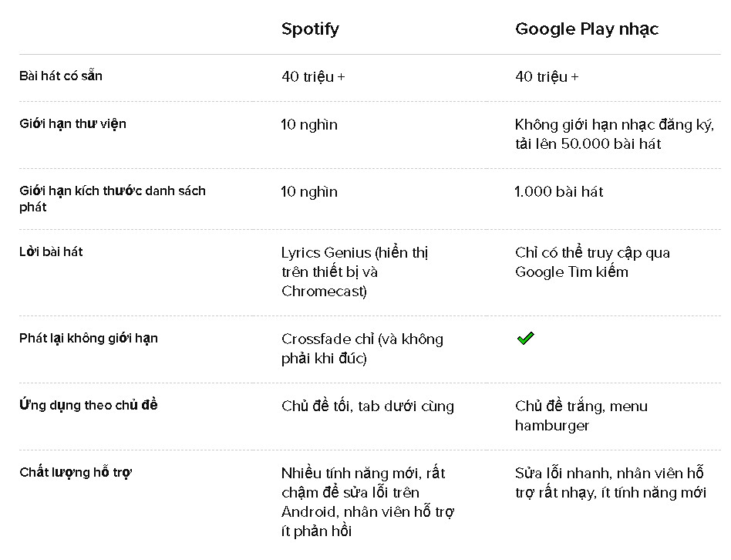Click "Chủ đề tối, tab dưới cùng" text

368,406
